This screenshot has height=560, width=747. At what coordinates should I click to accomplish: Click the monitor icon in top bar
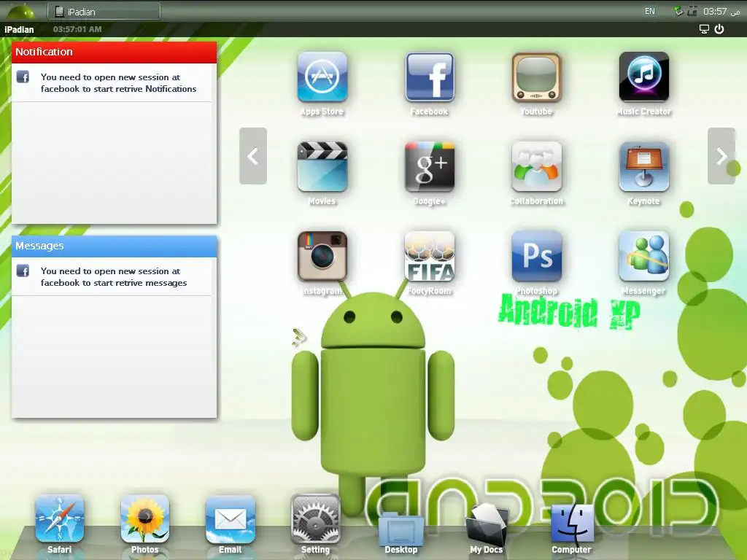[704, 29]
